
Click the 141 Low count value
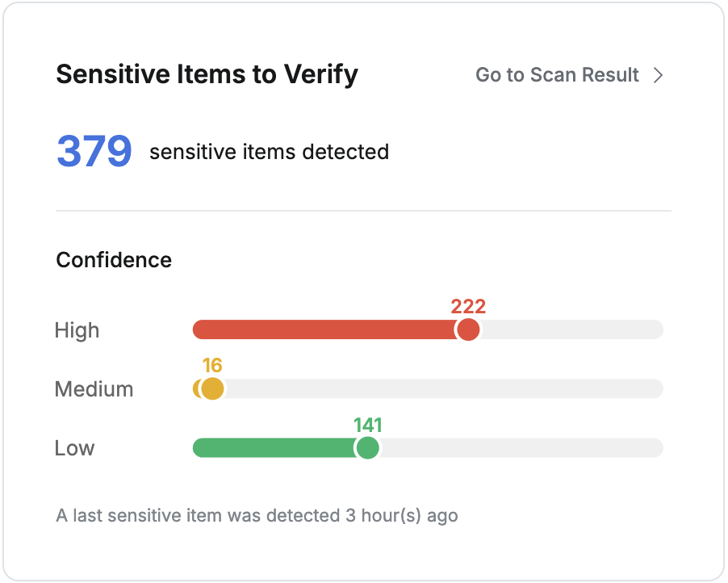368,425
